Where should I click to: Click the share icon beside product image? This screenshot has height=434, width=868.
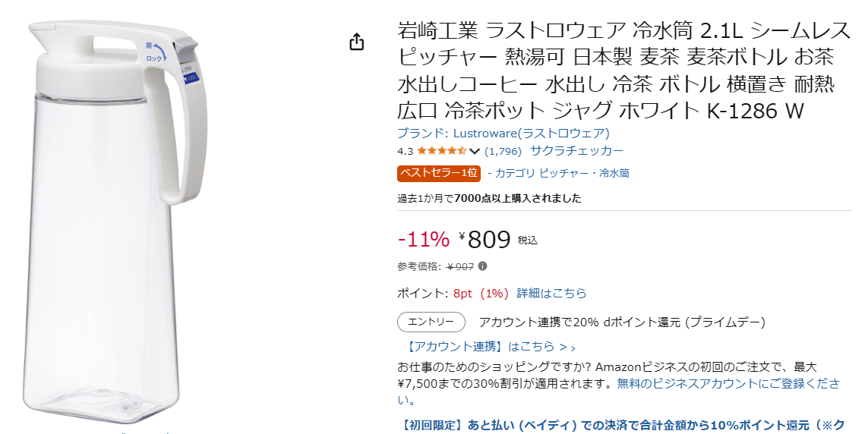(x=357, y=42)
